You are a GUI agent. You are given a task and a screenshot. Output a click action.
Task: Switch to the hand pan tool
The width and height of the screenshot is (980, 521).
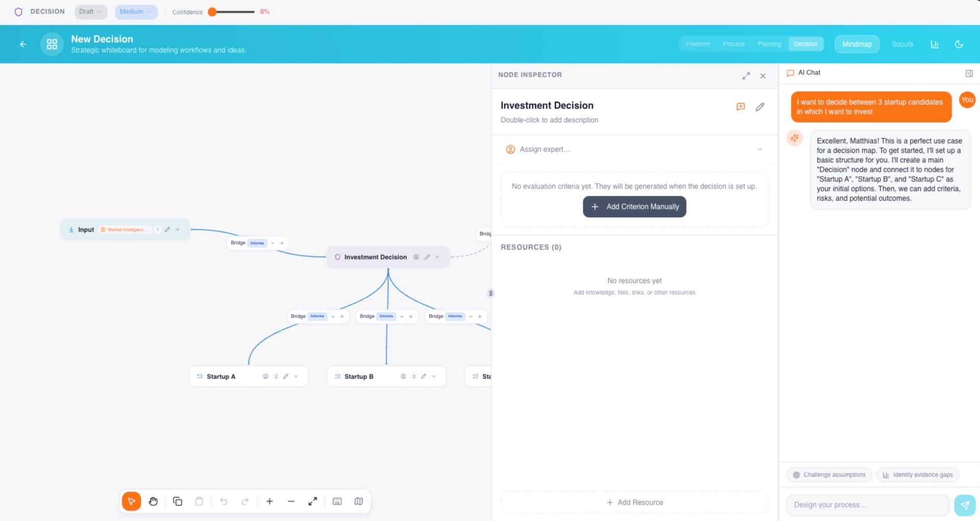(x=153, y=501)
